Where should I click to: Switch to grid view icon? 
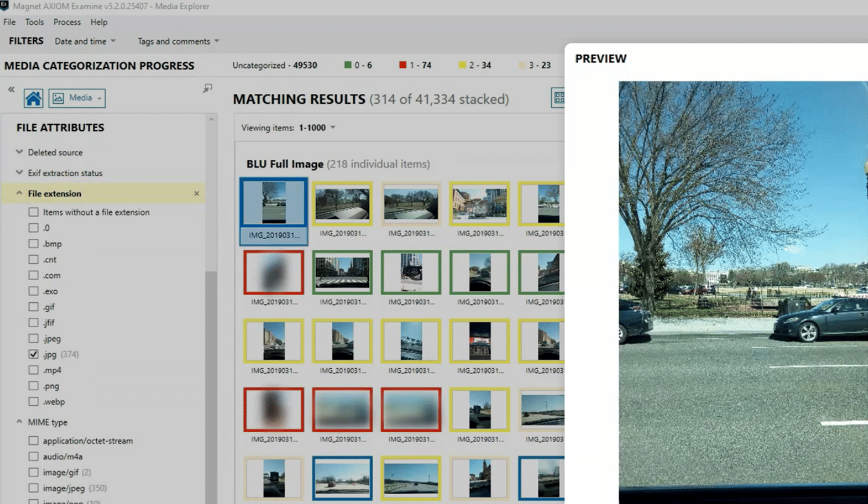[558, 98]
